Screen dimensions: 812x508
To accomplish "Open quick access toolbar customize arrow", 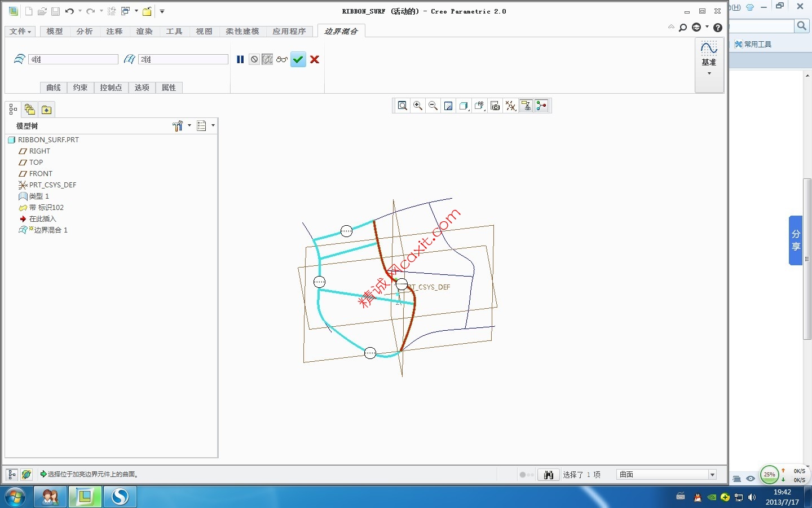I will pos(162,11).
